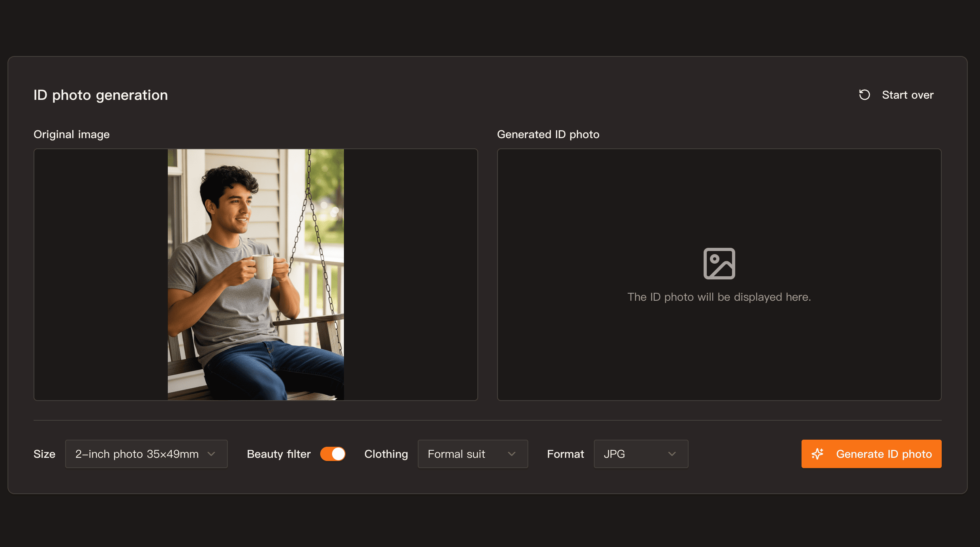Viewport: 980px width, 547px height.
Task: Click the Generate ID photo button
Action: pos(871,454)
